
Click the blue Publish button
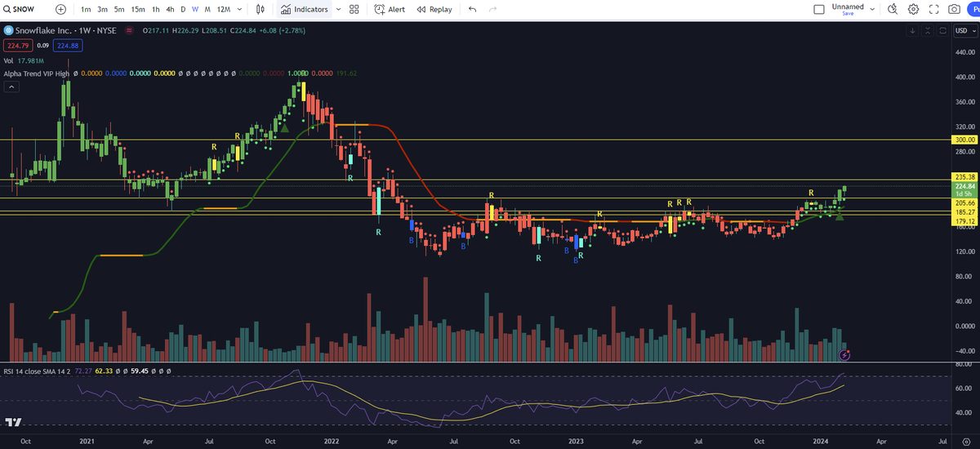coord(974,9)
